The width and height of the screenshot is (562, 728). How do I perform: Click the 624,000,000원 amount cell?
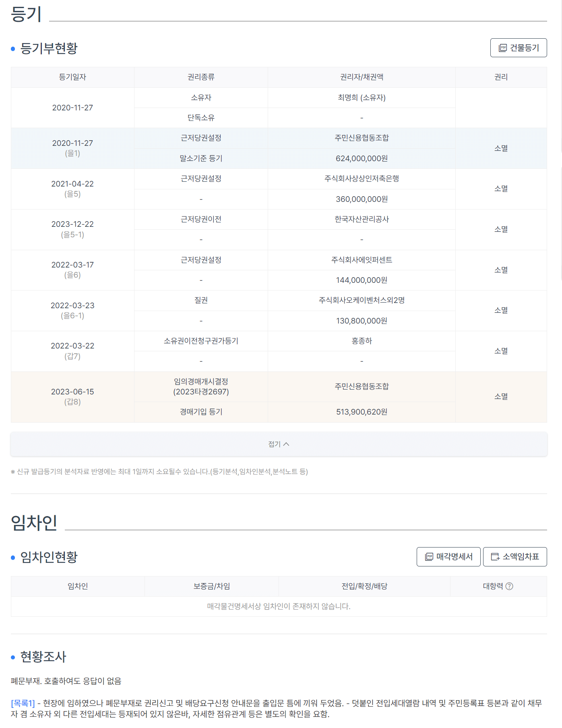[x=362, y=158]
